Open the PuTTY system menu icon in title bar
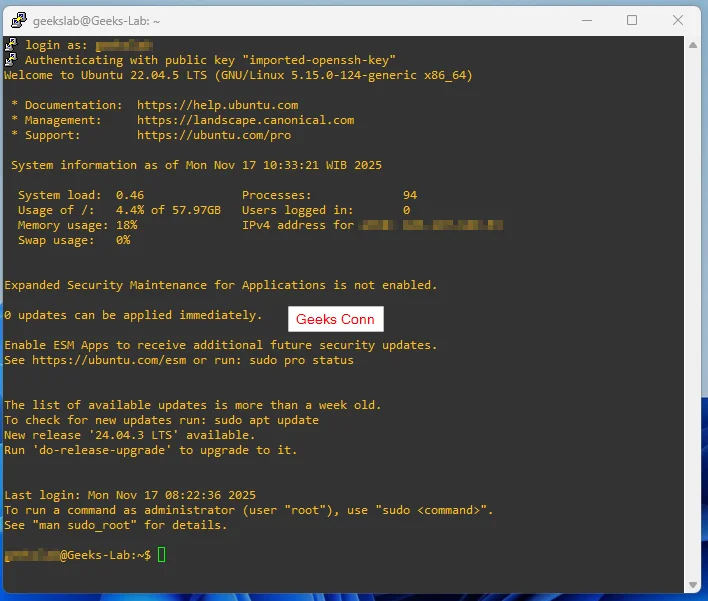The width and height of the screenshot is (708, 601). pyautogui.click(x=18, y=20)
